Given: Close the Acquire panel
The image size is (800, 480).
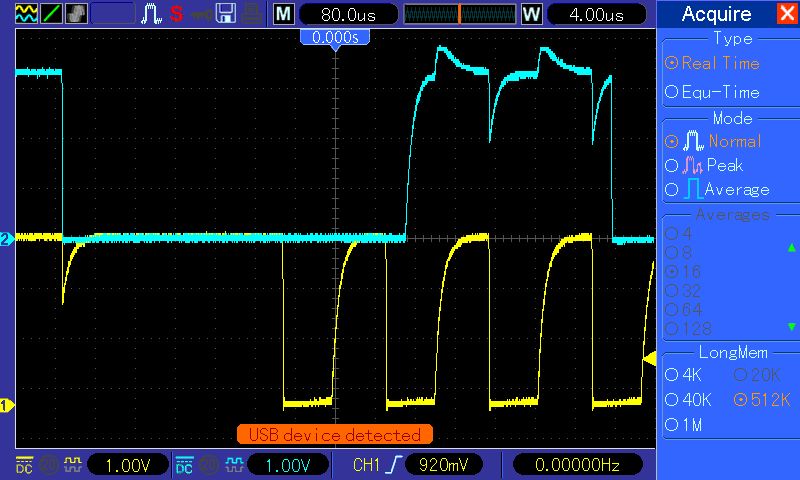Looking at the screenshot, I should point(785,14).
